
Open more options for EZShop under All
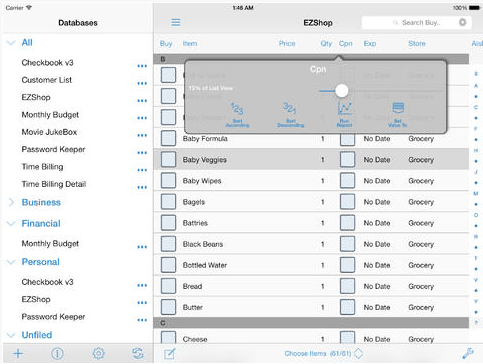tap(142, 100)
